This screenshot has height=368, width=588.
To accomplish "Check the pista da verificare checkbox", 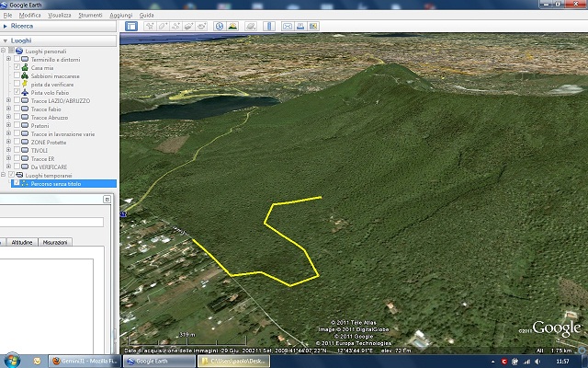I will point(17,84).
